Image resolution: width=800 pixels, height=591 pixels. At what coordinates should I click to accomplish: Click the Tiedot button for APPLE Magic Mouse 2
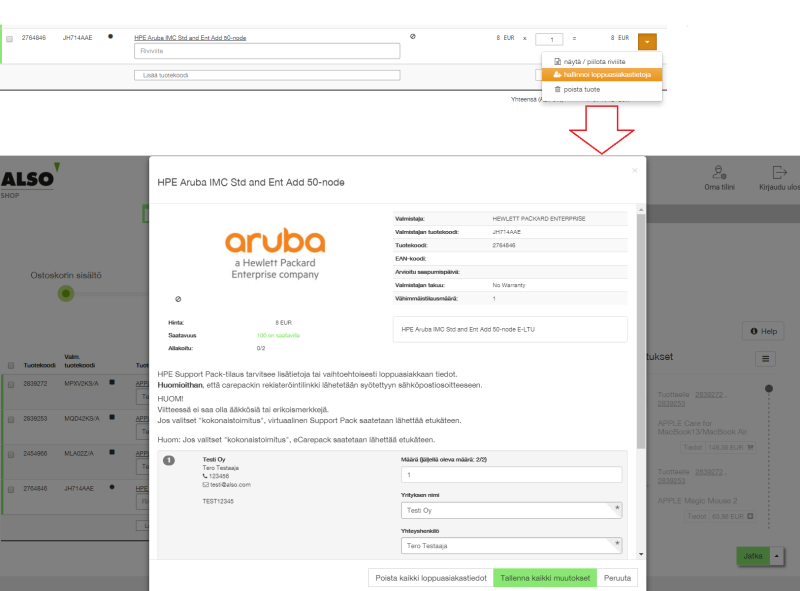point(697,516)
